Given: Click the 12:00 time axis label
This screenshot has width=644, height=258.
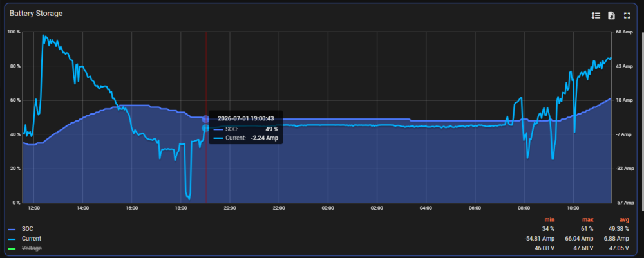Looking at the screenshot, I should coord(33,208).
